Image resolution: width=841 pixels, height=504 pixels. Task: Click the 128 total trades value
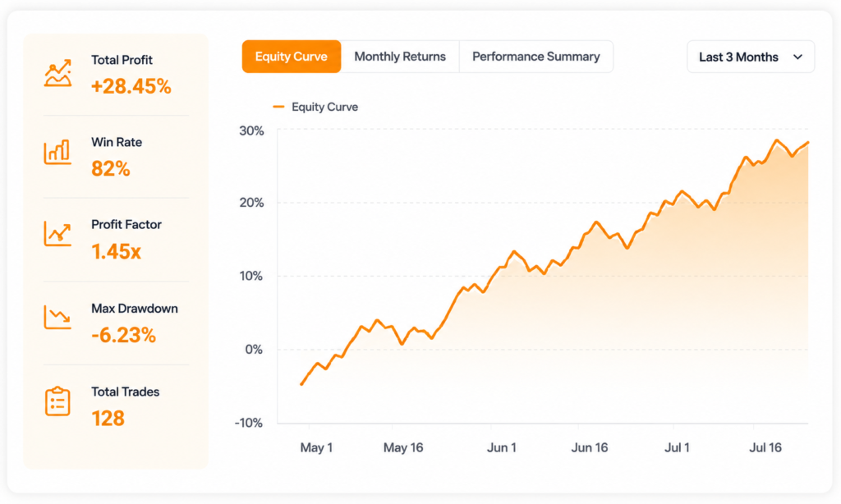(108, 418)
